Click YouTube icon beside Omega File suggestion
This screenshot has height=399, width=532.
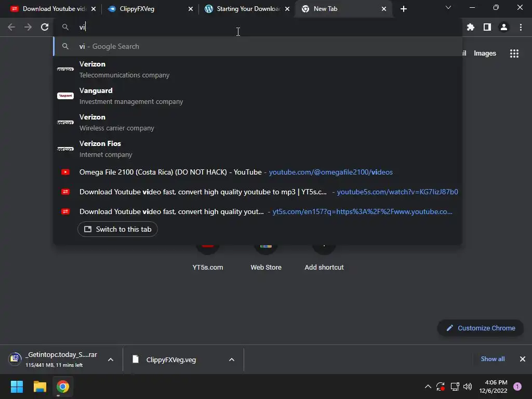(65, 172)
